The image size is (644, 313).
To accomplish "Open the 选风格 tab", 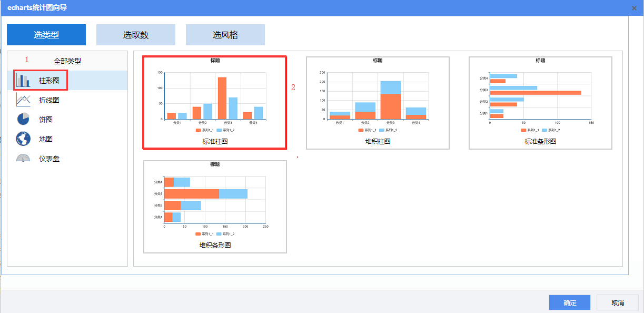I will [225, 35].
